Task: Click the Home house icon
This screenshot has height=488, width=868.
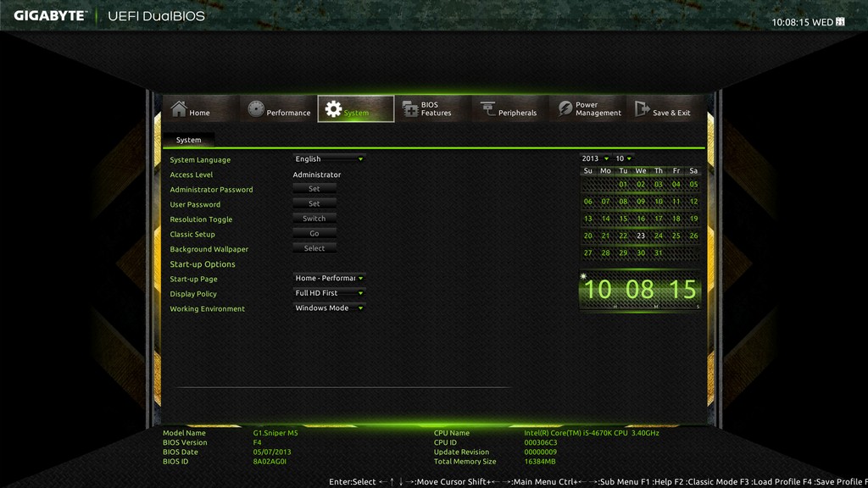Action: coord(178,108)
